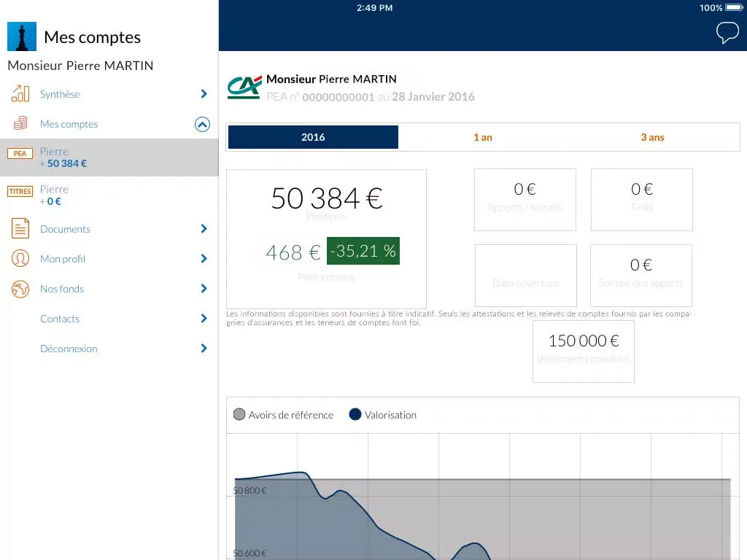Open the chat speech bubble icon
747x560 pixels.
[727, 33]
